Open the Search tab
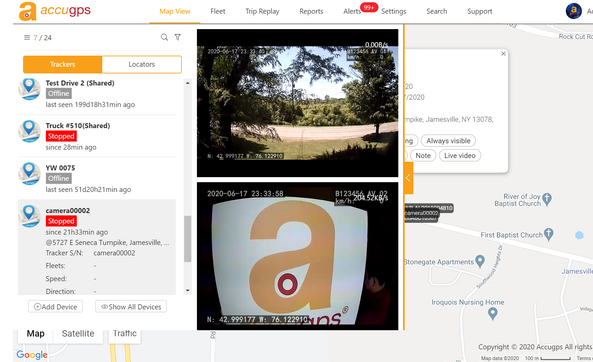593x362 pixels. (x=437, y=11)
